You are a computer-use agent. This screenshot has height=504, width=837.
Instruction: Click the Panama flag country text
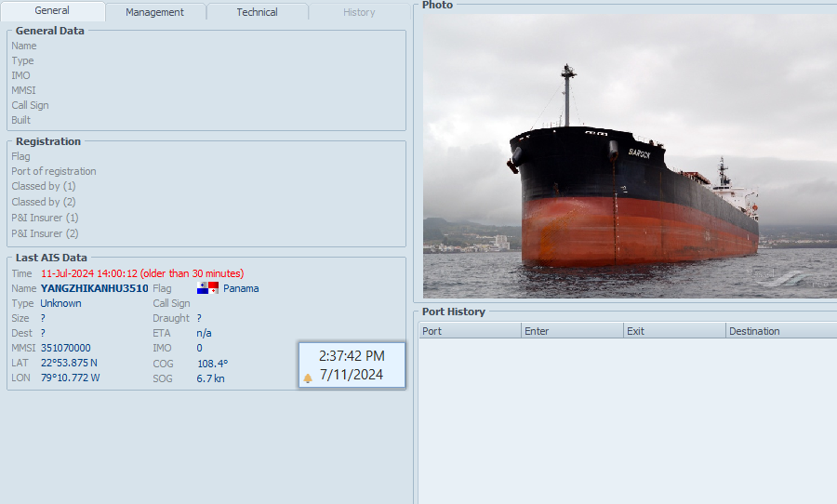[241, 288]
